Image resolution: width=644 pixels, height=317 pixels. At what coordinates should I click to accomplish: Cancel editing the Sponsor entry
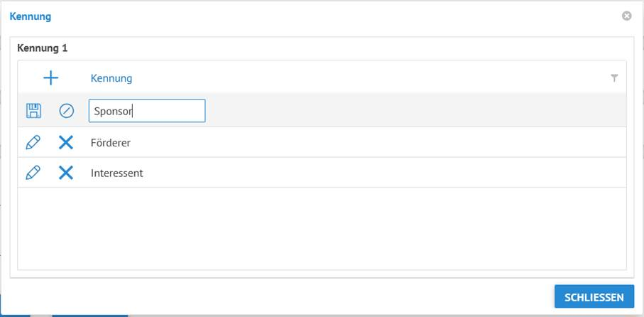pos(67,111)
